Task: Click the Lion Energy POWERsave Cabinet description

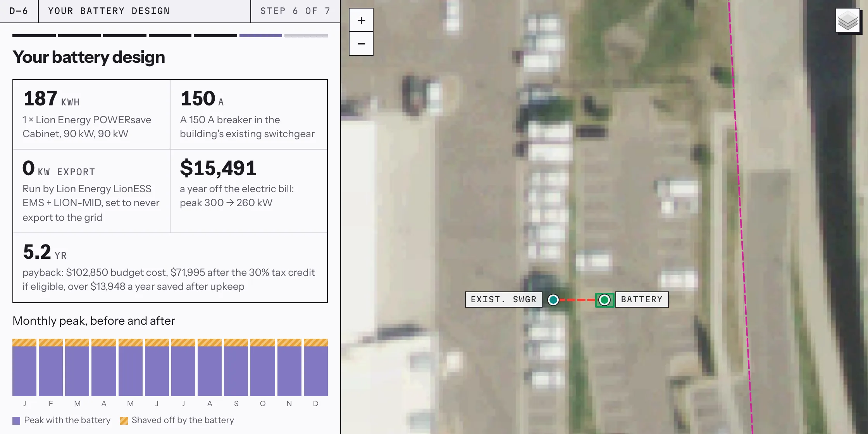Action: (x=87, y=127)
